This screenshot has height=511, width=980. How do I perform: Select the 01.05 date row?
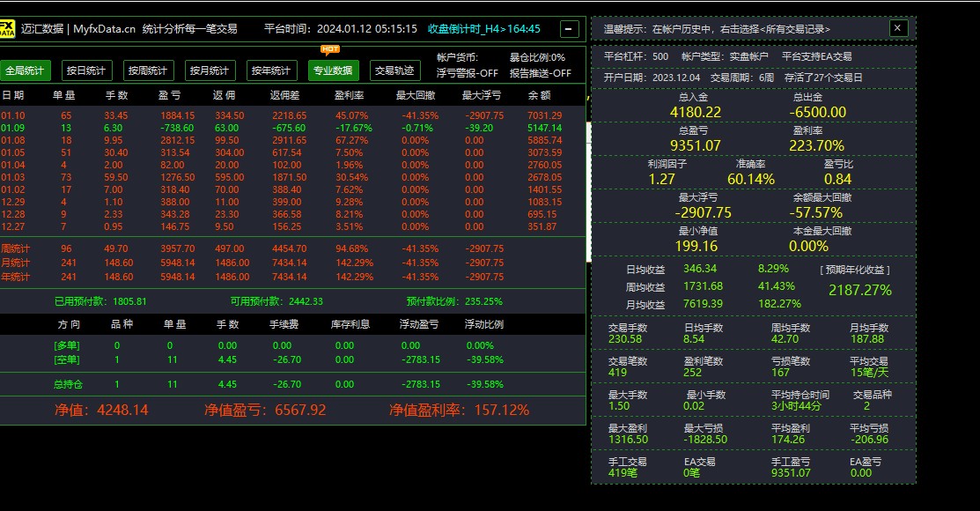tap(292, 152)
